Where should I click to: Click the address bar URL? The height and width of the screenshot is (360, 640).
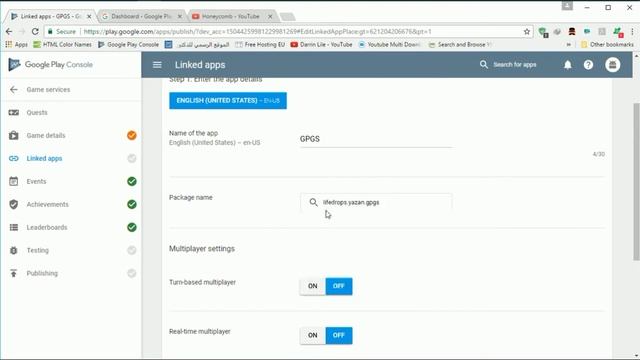pyautogui.click(x=257, y=31)
